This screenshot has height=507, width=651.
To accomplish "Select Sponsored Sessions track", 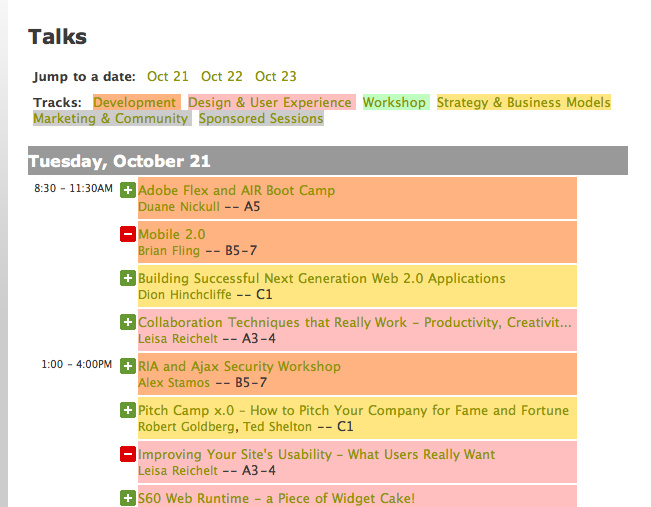I will (x=261, y=118).
